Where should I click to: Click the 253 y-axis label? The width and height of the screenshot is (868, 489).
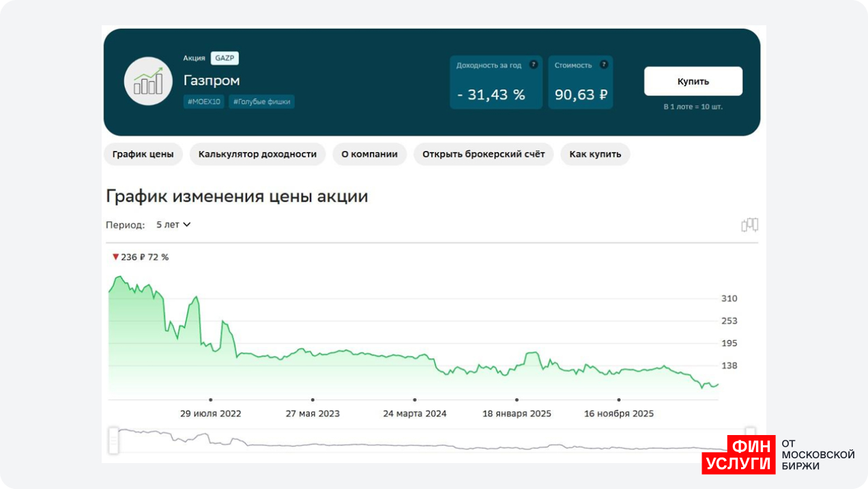[729, 321]
